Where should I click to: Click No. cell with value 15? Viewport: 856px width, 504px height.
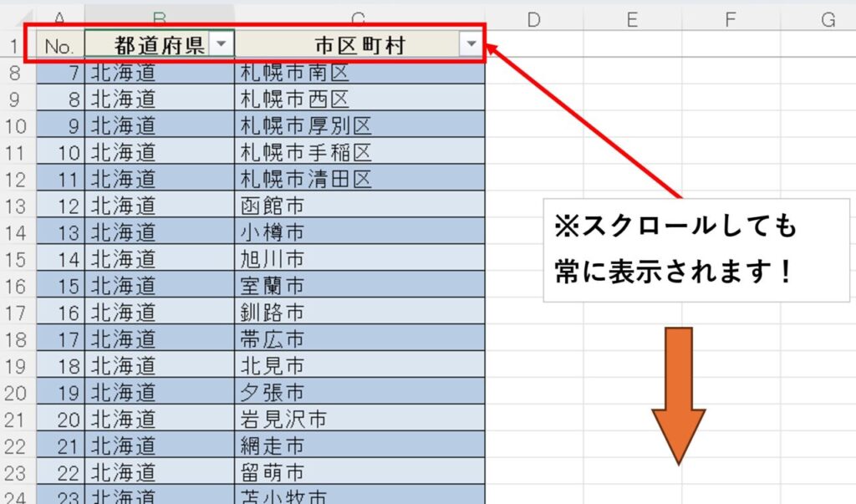point(60,286)
